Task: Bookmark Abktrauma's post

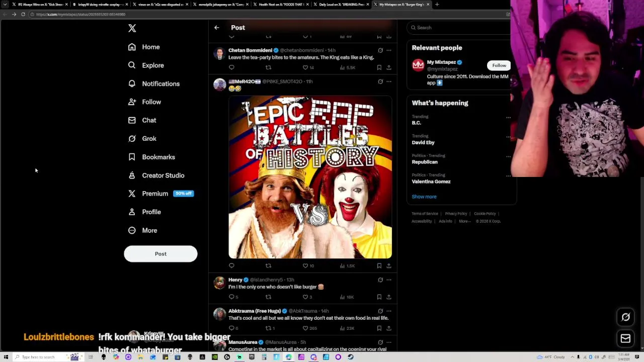Action: 379,328
